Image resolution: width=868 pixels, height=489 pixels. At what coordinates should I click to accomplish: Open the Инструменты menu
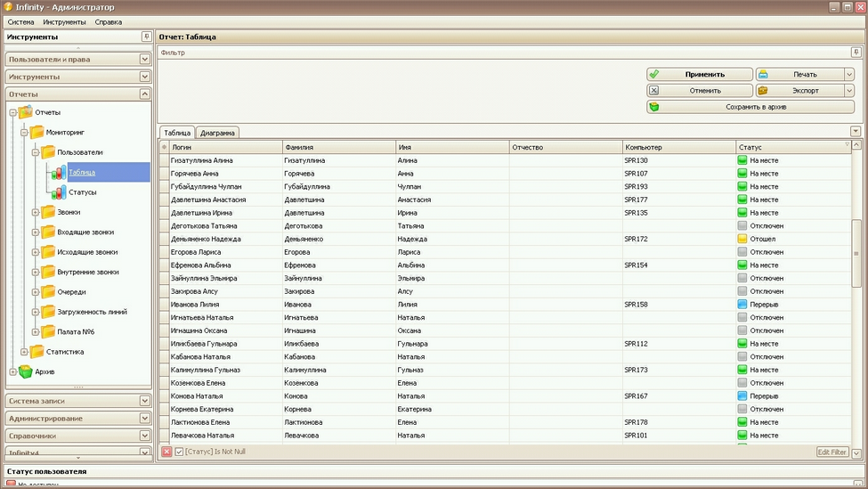64,22
